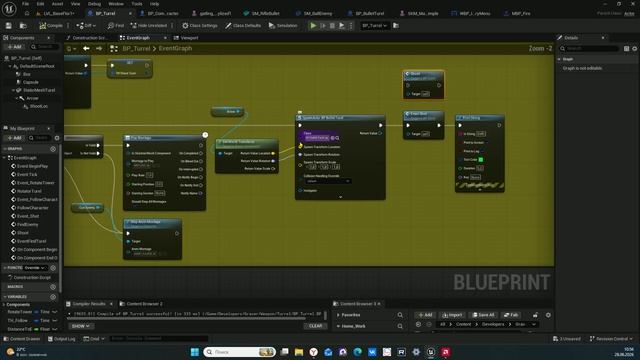Toggle RotateTower variable visibility eye

[x=55, y=312]
